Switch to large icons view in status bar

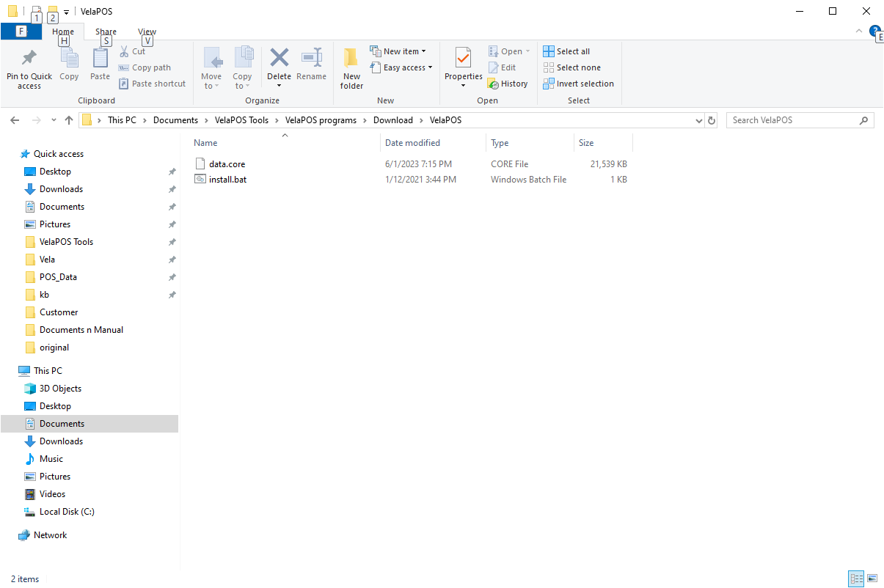872,578
